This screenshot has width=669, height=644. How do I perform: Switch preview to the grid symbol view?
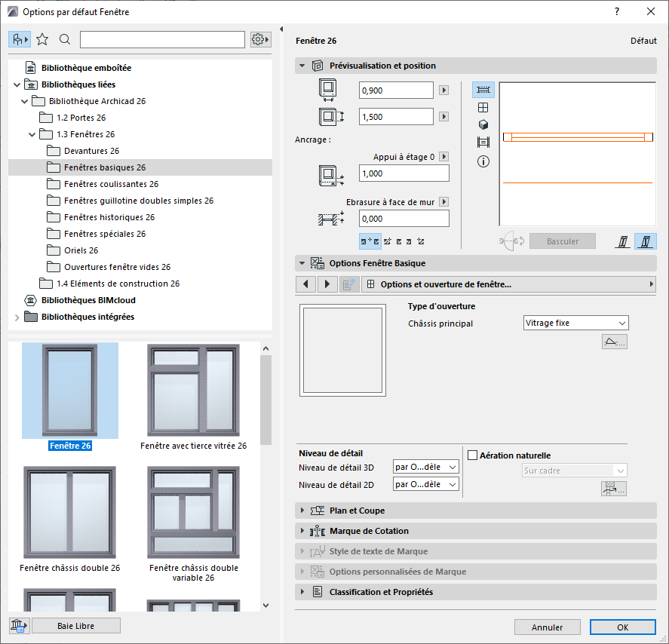point(483,107)
